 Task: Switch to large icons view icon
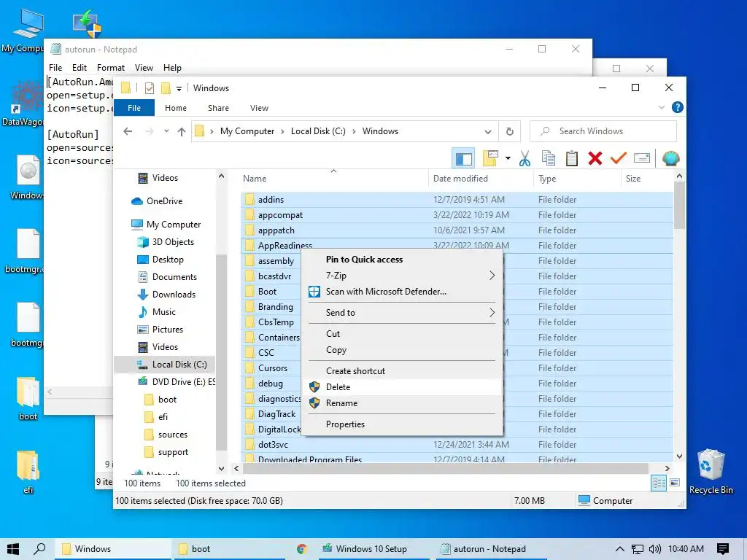675,483
